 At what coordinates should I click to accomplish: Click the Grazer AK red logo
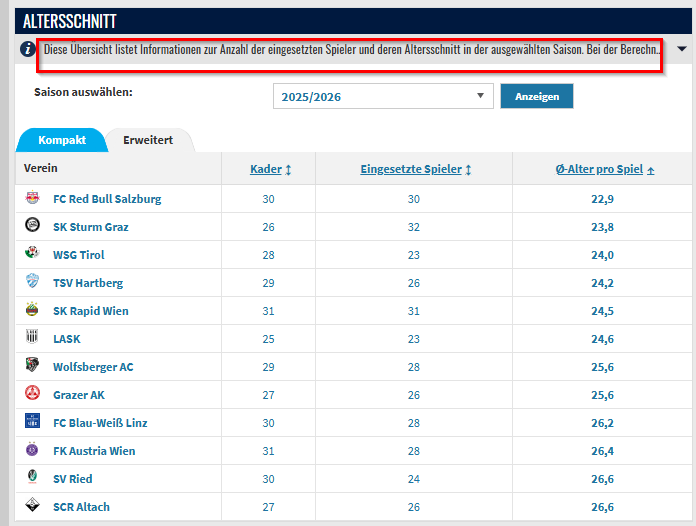click(32, 394)
